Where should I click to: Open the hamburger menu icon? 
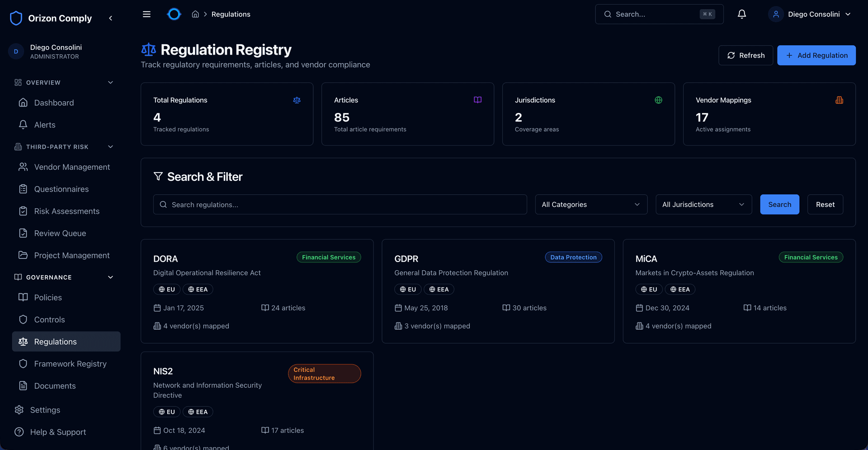coord(146,14)
